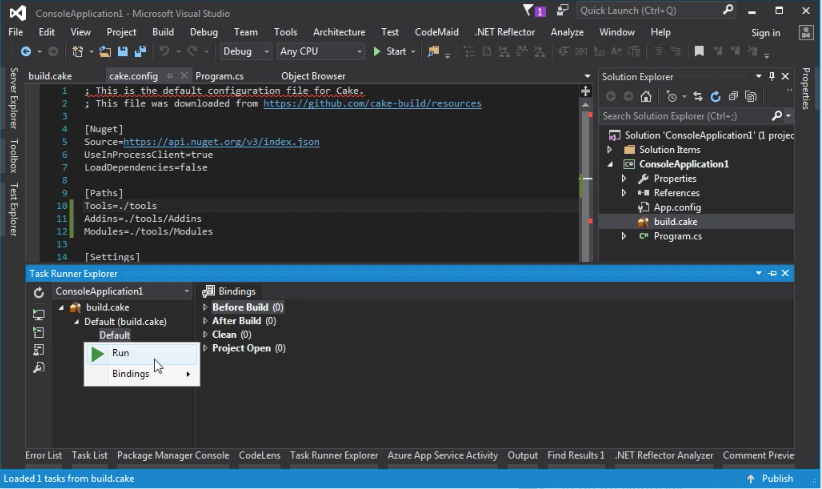Click the Undo arrow in the toolbar

point(164,51)
